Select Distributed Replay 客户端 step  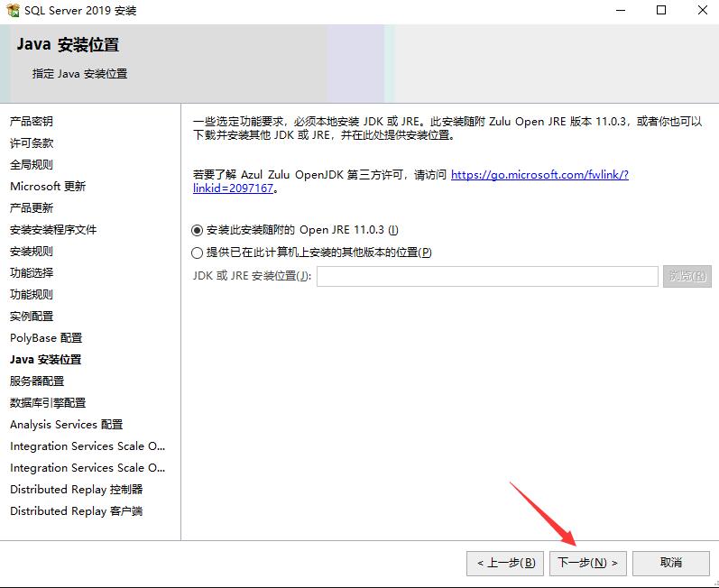(x=76, y=511)
